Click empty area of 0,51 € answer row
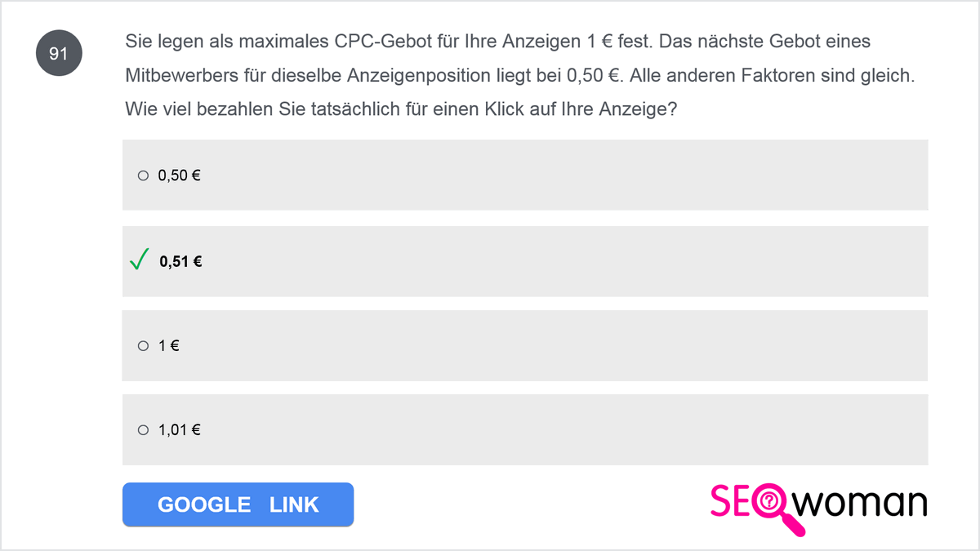 (563, 261)
